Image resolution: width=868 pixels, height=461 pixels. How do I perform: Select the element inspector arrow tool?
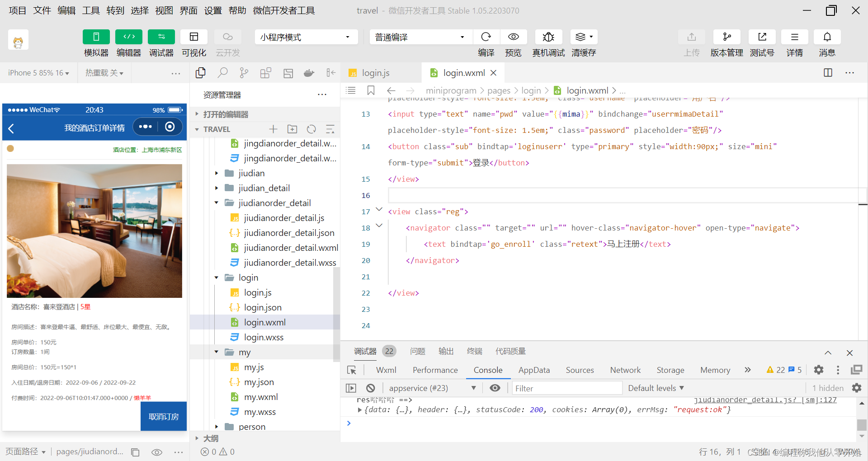click(x=352, y=370)
